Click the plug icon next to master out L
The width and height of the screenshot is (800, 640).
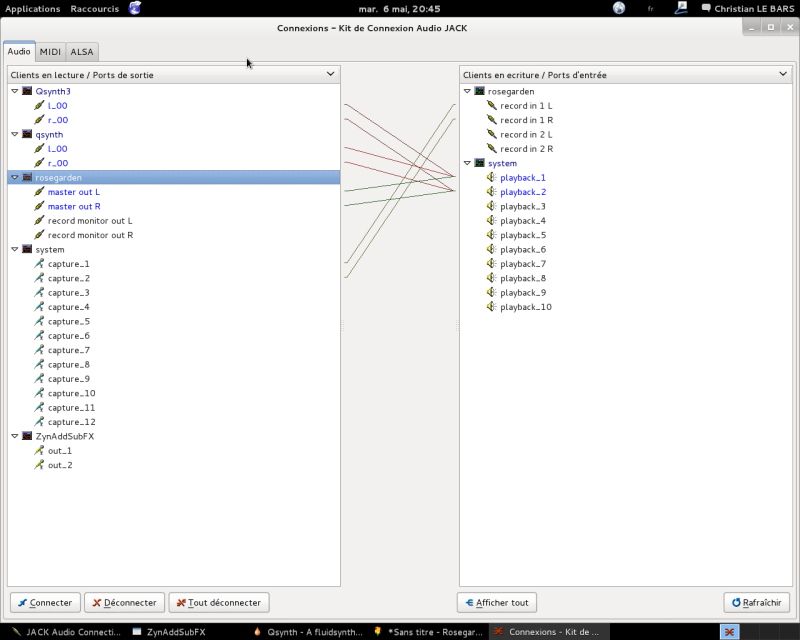click(x=39, y=192)
